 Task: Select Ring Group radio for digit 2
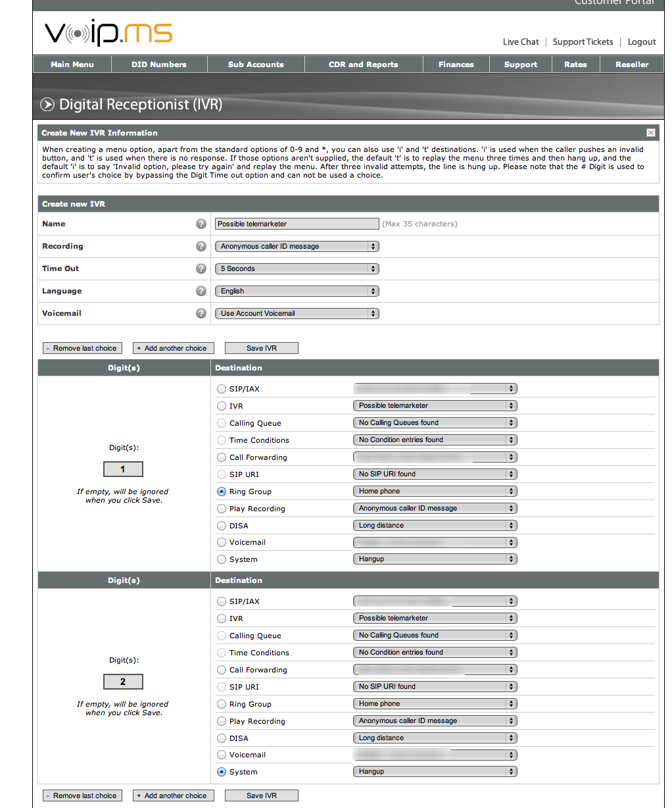click(222, 704)
